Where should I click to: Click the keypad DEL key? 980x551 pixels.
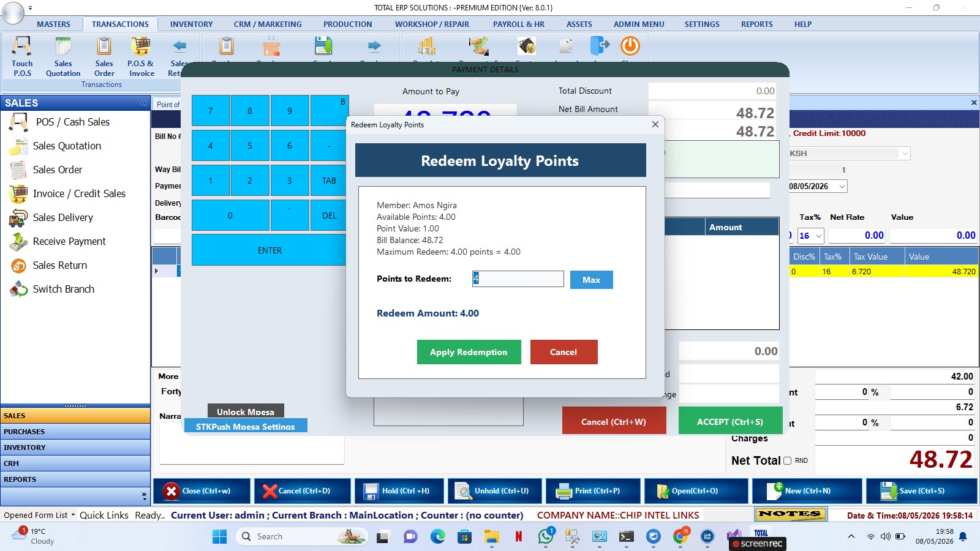[x=330, y=216]
